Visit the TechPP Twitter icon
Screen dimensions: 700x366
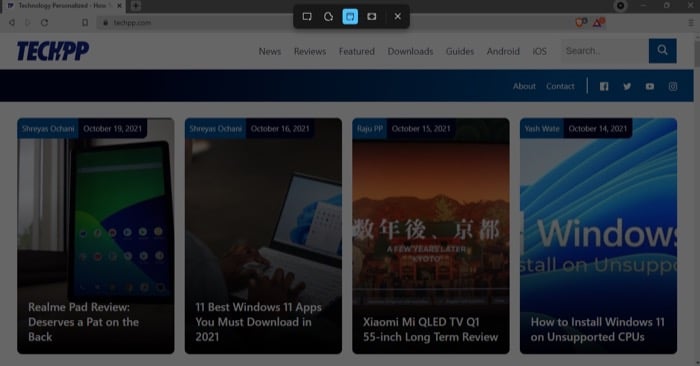coord(627,86)
